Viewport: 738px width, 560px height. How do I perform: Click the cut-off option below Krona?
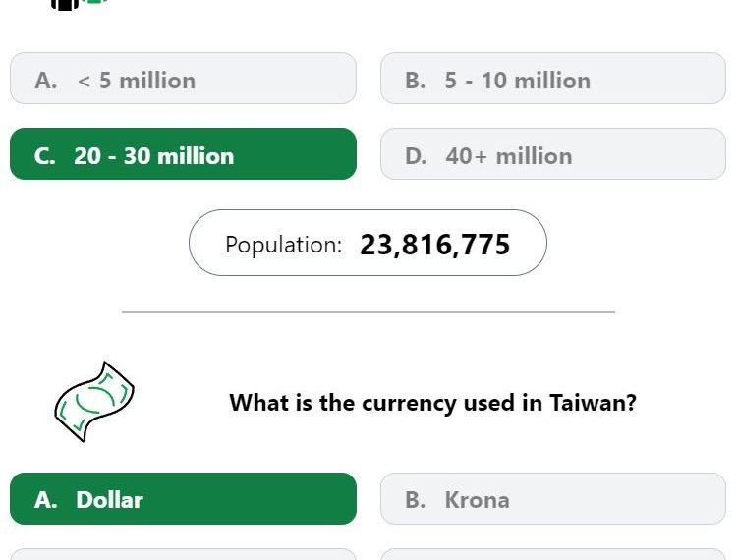pos(553,554)
